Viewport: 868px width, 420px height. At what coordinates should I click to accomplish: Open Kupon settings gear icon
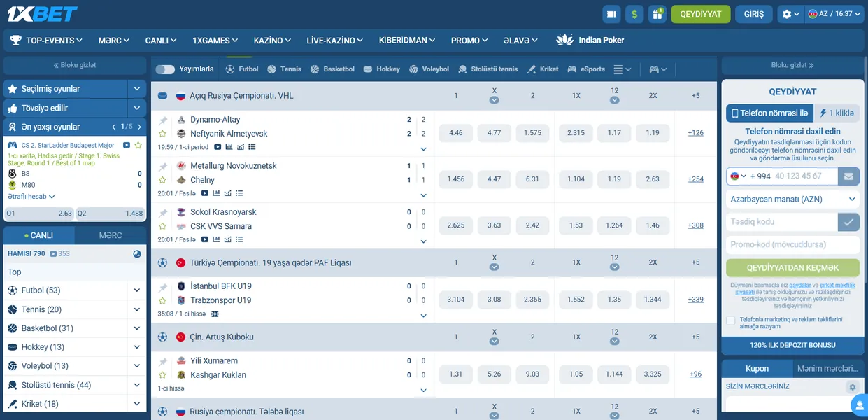pos(851,387)
